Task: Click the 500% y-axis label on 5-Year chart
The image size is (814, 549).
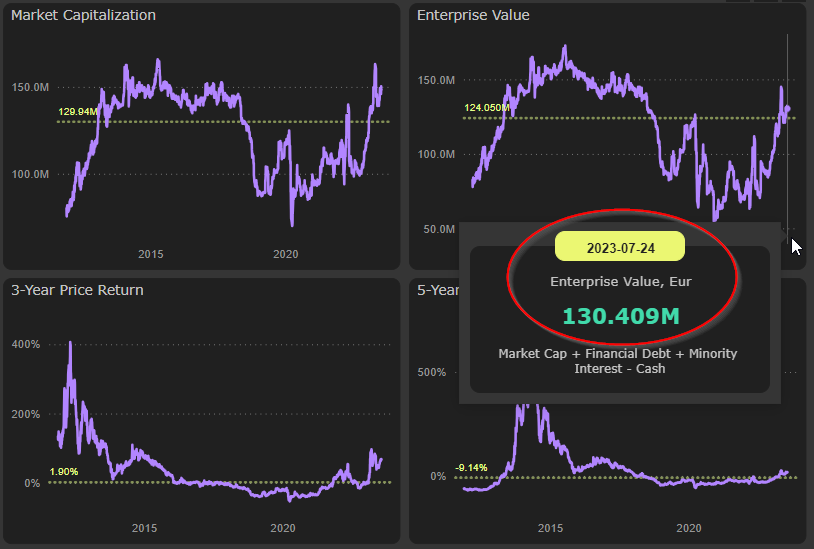Action: pos(432,373)
